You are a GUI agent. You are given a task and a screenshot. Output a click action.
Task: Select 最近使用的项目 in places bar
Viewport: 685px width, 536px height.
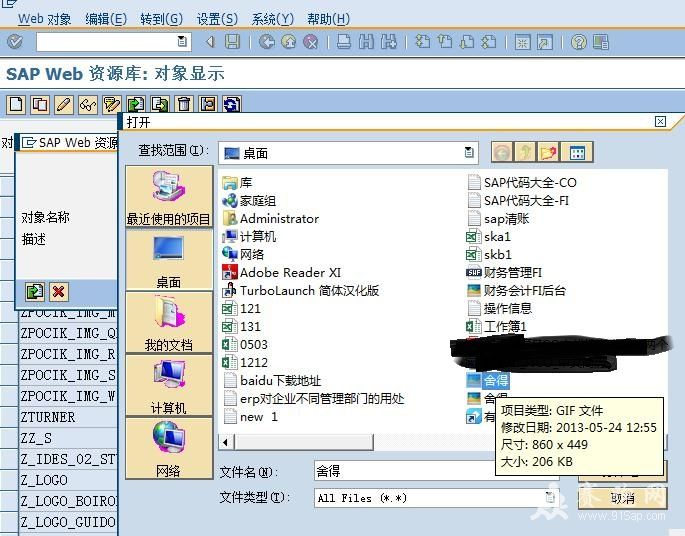169,197
